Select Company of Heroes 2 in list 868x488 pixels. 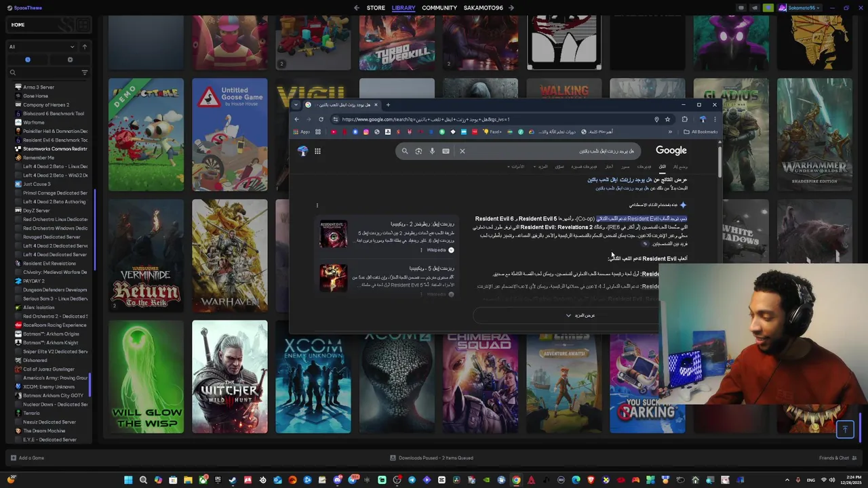(x=47, y=104)
